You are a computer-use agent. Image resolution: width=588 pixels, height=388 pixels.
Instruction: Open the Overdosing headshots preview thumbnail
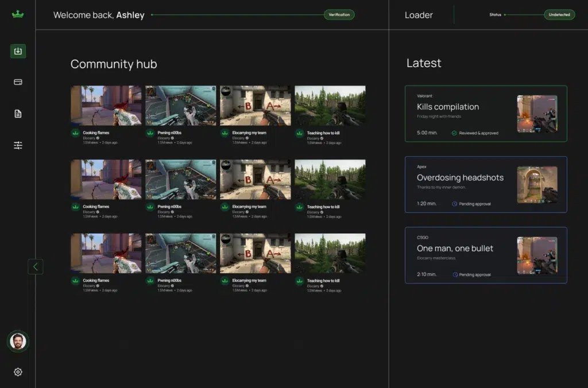[x=537, y=185]
